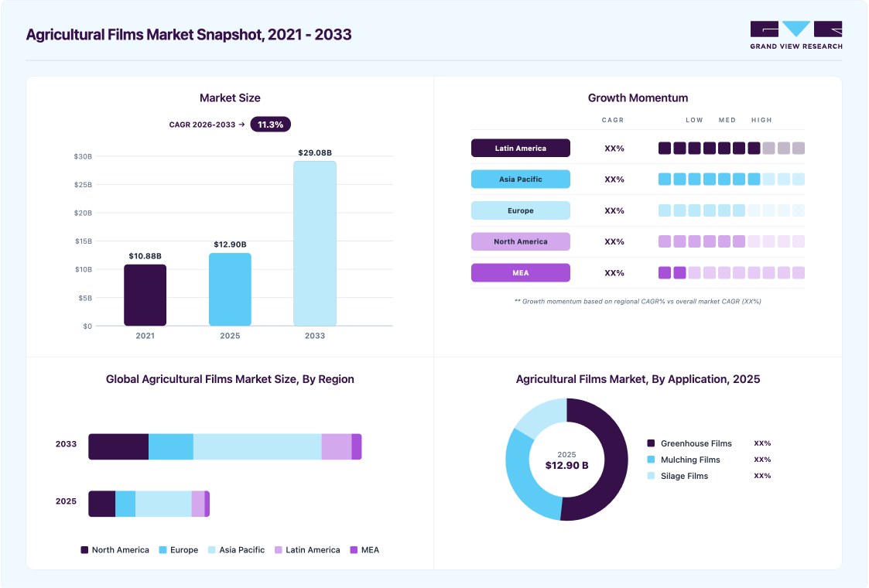Click the Europe momentum indicator squares
The width and height of the screenshot is (869, 588).
click(x=731, y=210)
